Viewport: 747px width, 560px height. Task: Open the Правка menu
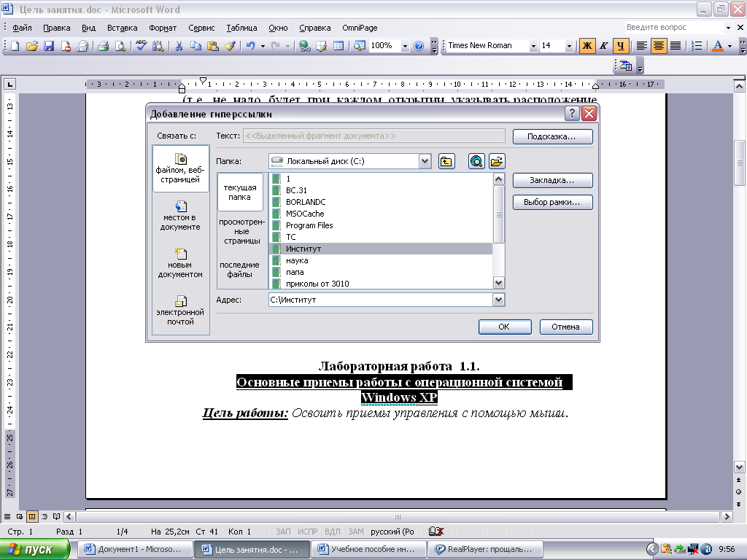[x=57, y=28]
